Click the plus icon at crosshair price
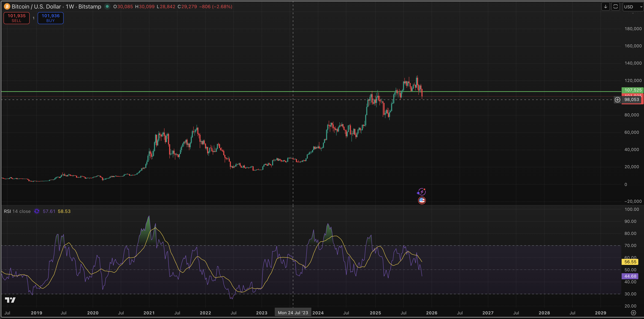This screenshot has width=644, height=319. pos(618,100)
